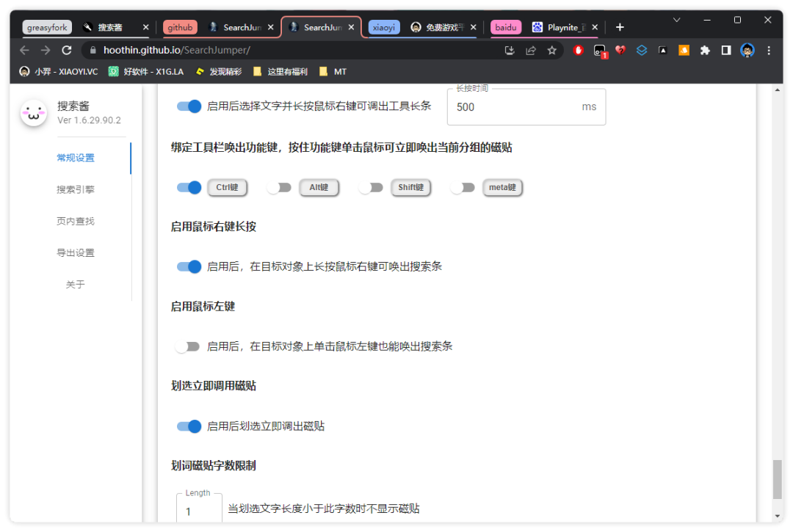
Task: Edit the Length character limit field
Action: 199,509
